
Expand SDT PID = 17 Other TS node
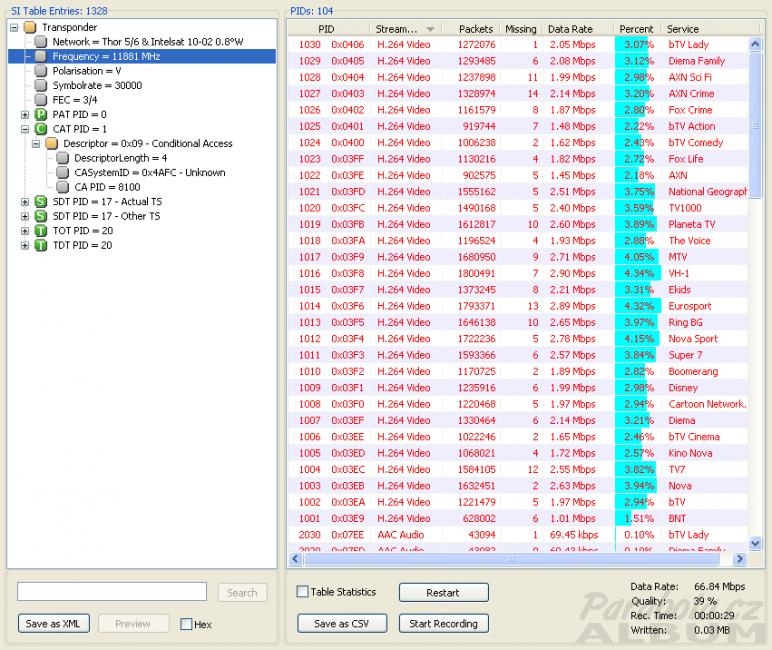[25, 216]
